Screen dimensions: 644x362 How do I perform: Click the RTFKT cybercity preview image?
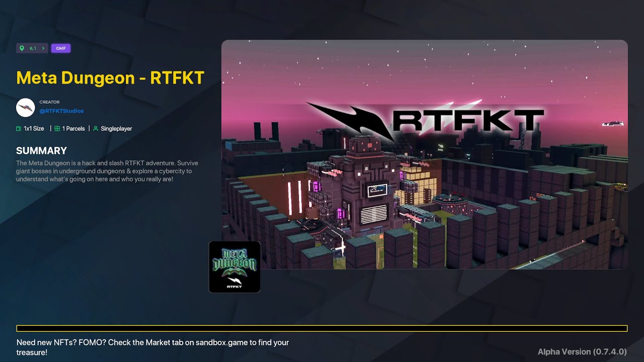point(425,154)
